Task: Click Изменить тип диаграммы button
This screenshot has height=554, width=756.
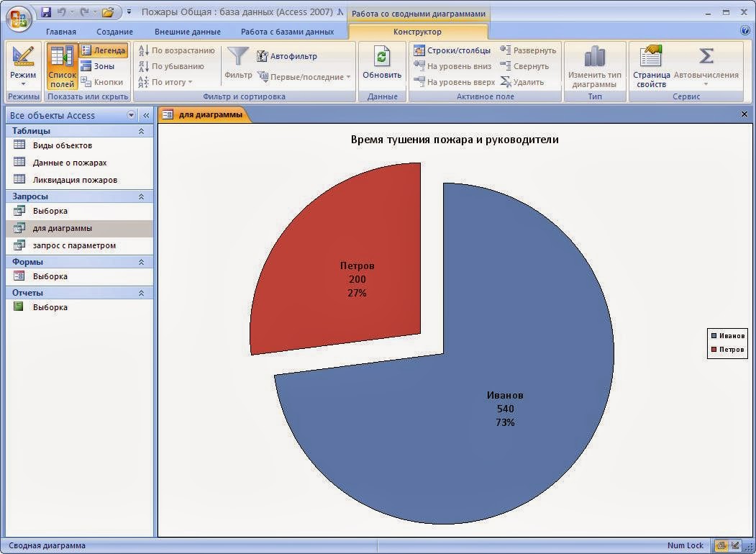Action: click(594, 66)
